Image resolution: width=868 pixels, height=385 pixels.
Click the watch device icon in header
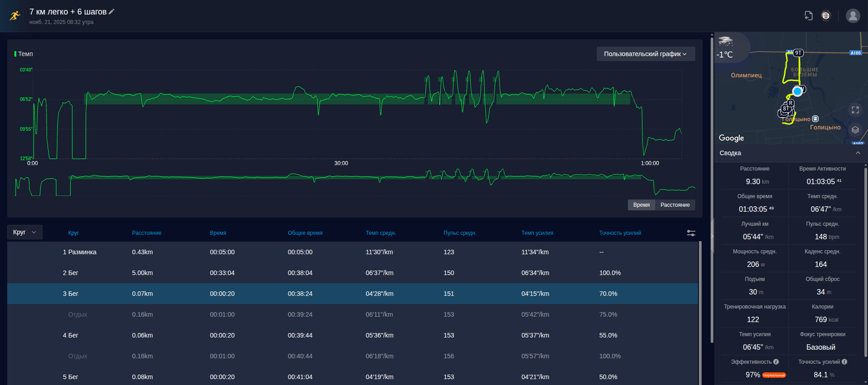tap(826, 16)
